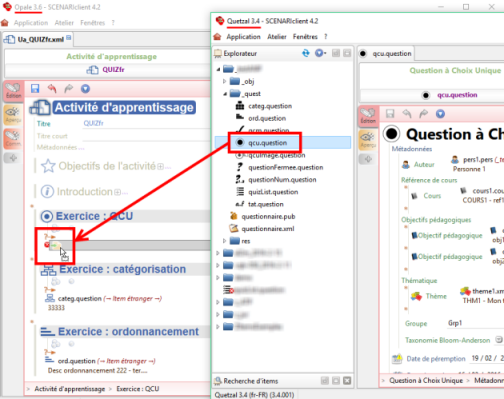This screenshot has height=399, width=504.
Task: Click star icon beside Objectifs de l'activité
Action: click(x=48, y=166)
